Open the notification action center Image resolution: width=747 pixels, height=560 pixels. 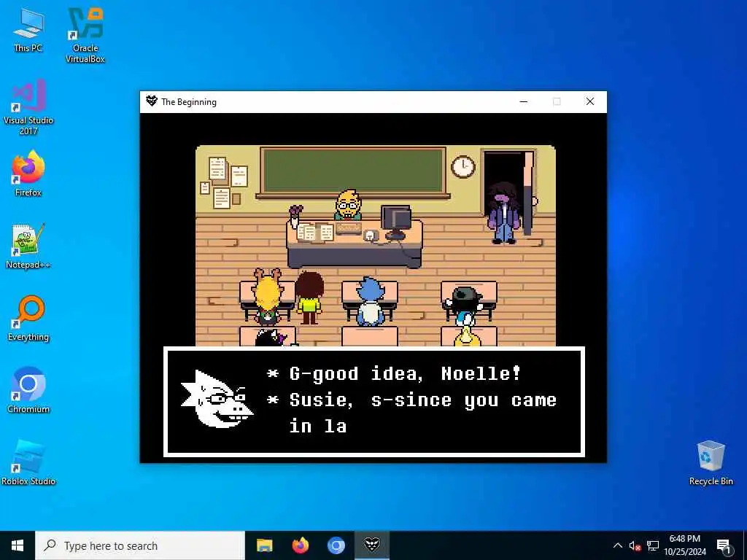(x=724, y=545)
